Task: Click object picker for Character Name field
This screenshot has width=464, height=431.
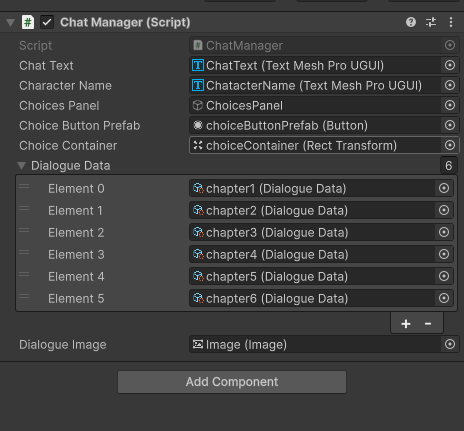Action: (450, 85)
